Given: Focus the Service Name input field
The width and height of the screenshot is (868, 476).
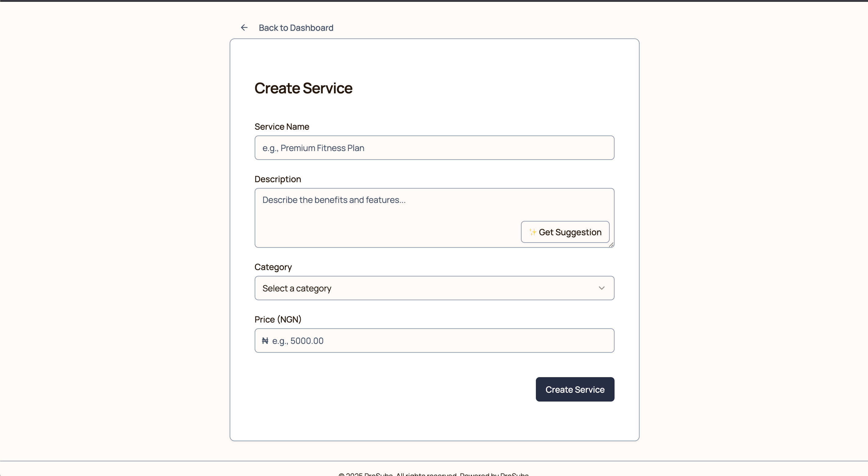Looking at the screenshot, I should (434, 148).
